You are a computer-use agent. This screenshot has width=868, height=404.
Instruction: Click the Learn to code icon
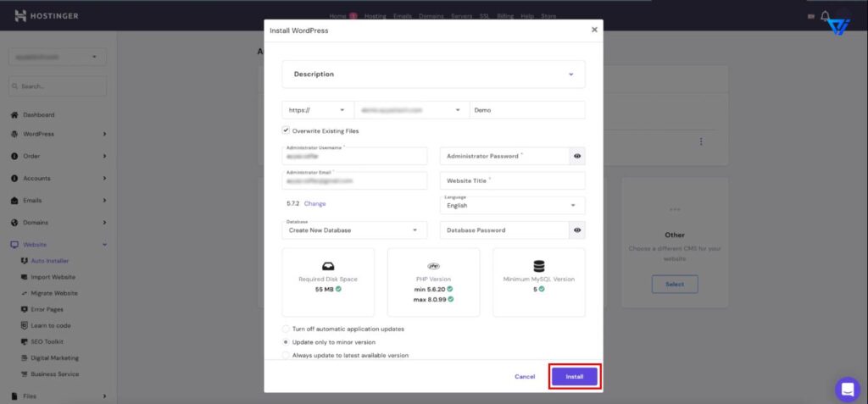tap(24, 325)
